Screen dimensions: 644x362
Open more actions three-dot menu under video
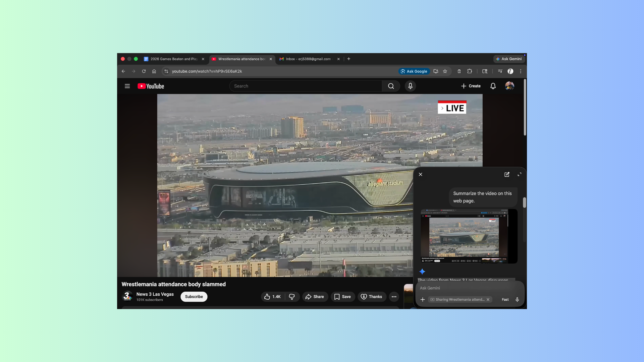pyautogui.click(x=394, y=297)
